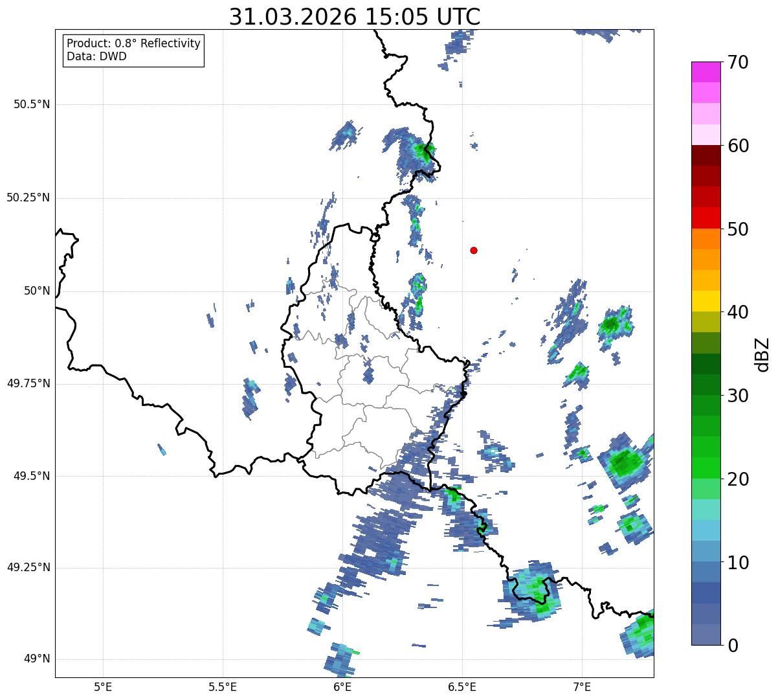Click the magenta top colorbar segment

706,72
